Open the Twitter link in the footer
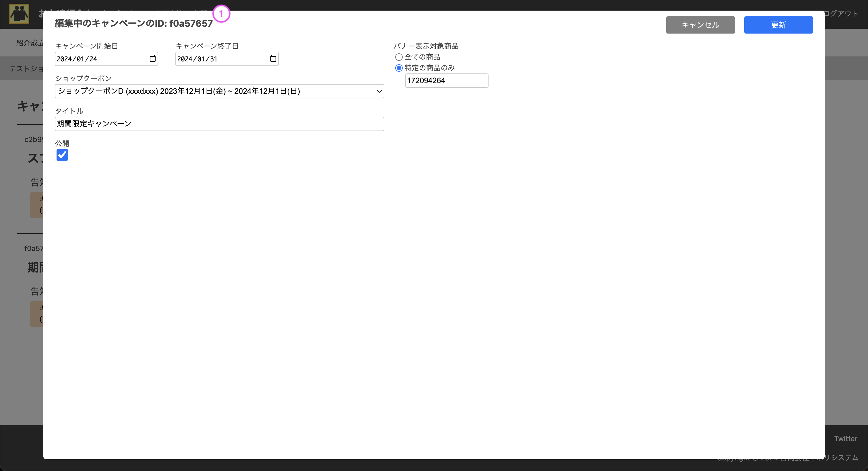The image size is (868, 471). click(845, 438)
